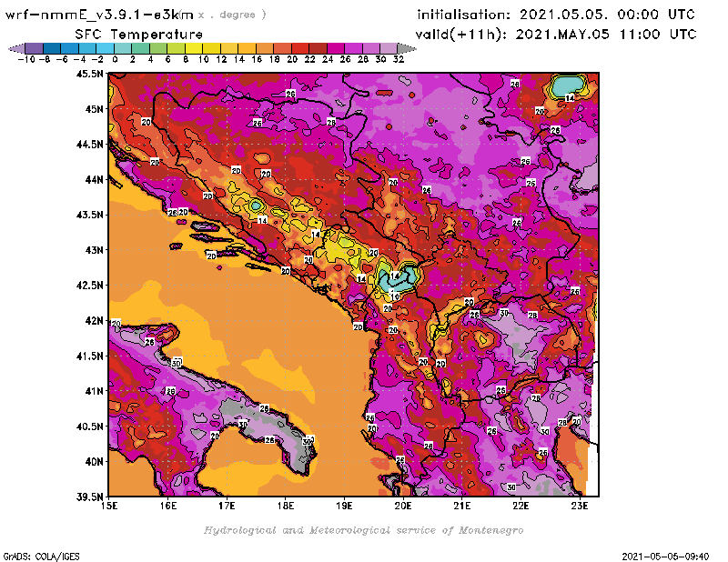Click the yellow legend swatch between 8 and 10

click(x=194, y=48)
